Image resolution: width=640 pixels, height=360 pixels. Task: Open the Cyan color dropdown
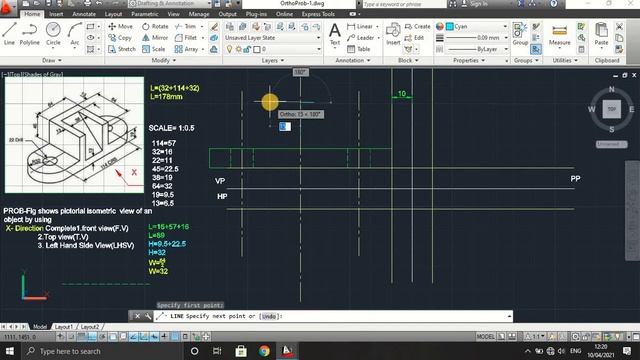click(476, 27)
